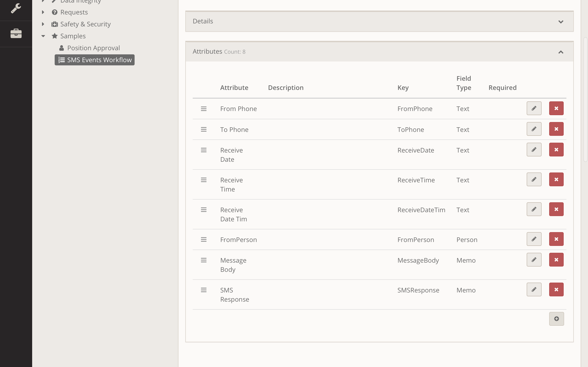This screenshot has height=367, width=588.
Task: Open the Requests category
Action: click(74, 12)
